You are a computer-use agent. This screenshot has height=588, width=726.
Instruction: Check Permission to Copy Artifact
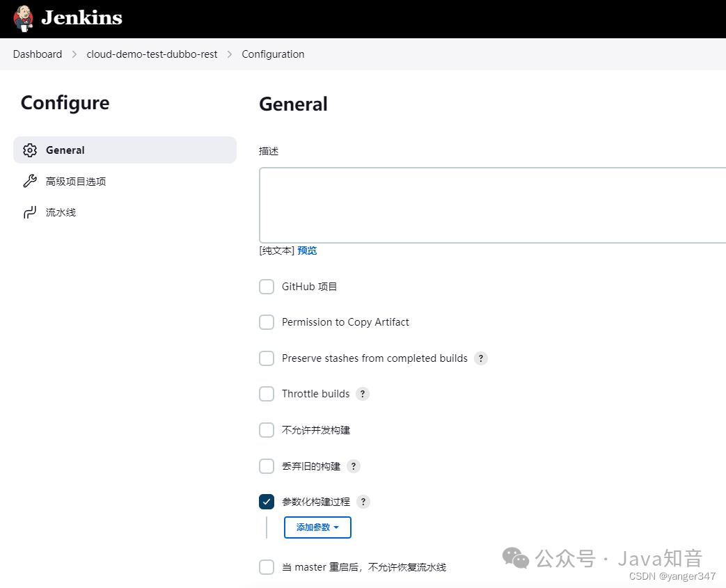(x=267, y=322)
